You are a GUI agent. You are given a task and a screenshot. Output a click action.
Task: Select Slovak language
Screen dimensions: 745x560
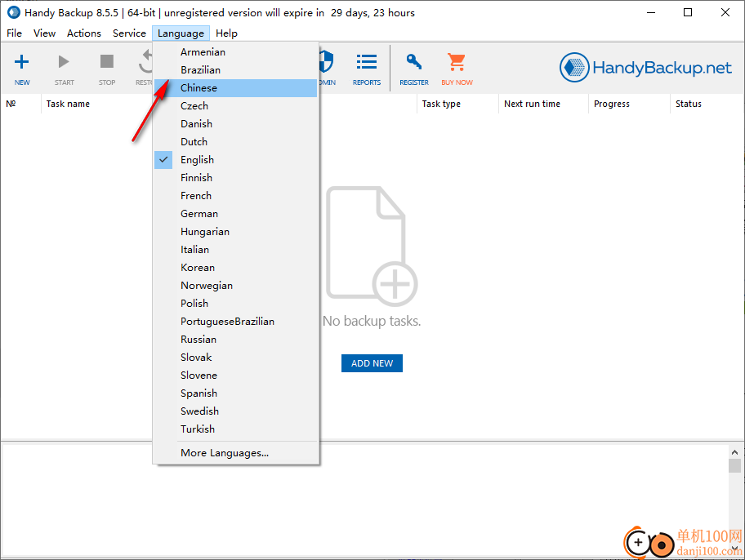235,358
